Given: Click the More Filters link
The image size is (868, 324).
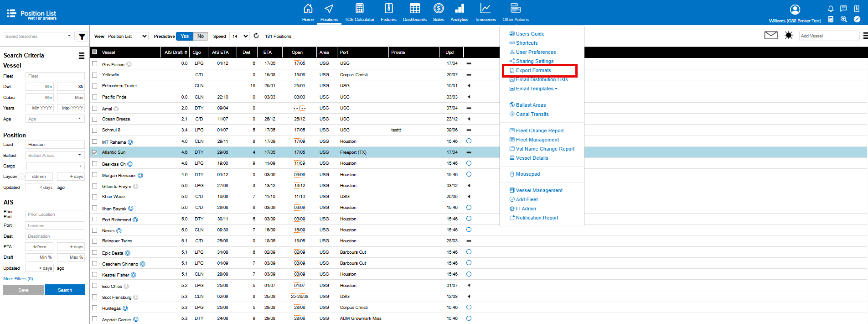Looking at the screenshot, I should [18, 279].
